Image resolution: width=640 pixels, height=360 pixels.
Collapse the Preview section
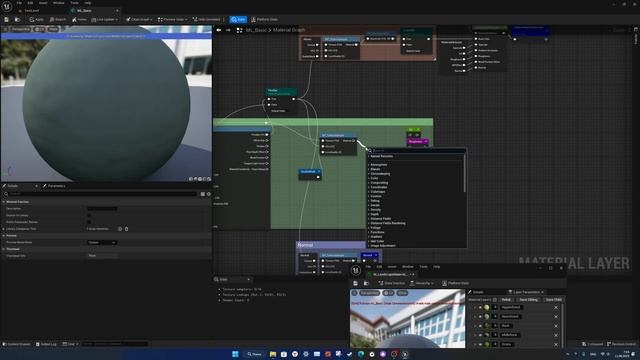[4, 236]
